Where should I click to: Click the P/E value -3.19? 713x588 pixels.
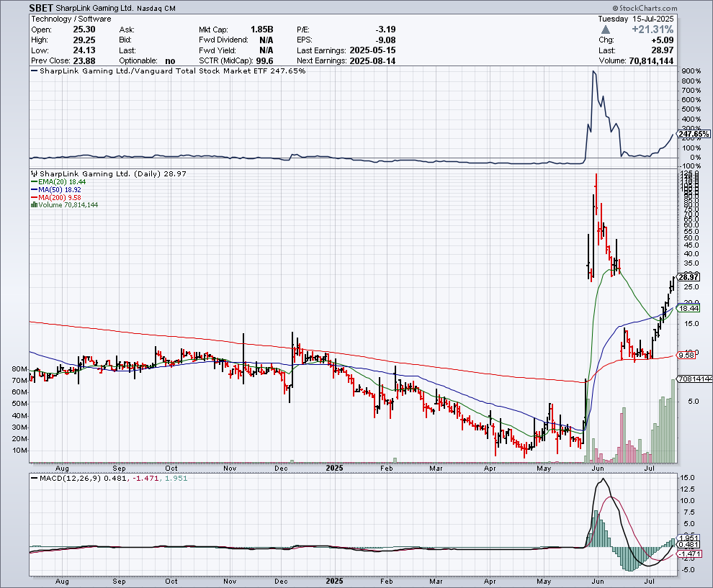[385, 30]
